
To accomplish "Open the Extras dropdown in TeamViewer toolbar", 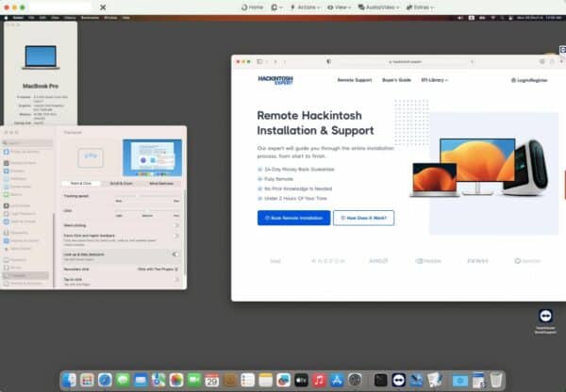I will point(421,8).
